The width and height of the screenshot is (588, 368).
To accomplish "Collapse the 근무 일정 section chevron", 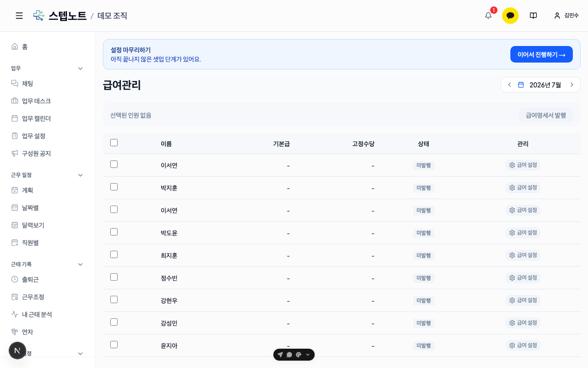I will point(80,175).
